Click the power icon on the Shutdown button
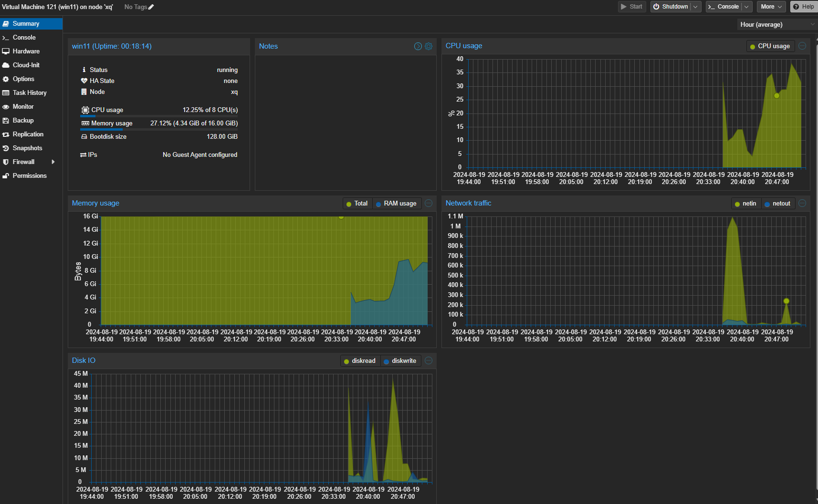 (656, 7)
